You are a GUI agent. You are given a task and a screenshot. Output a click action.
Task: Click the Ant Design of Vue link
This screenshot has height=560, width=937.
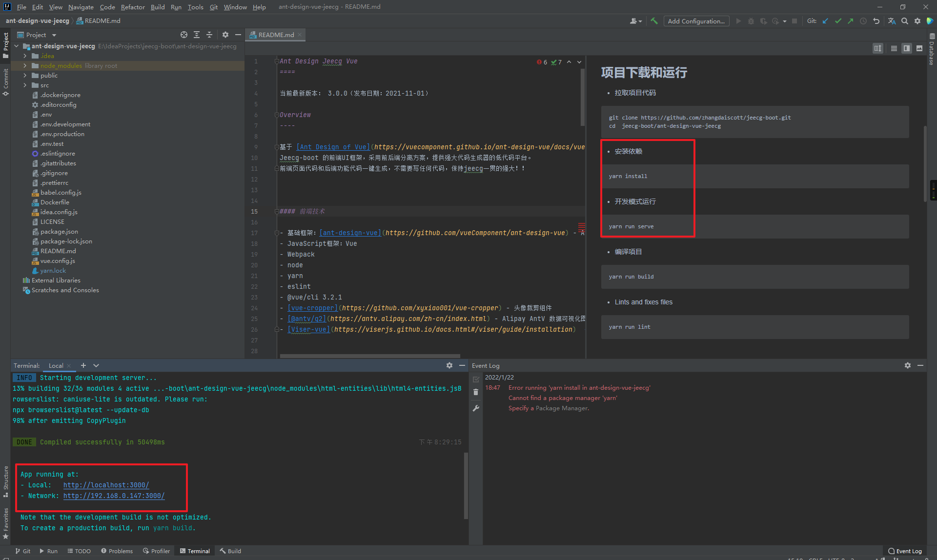point(333,147)
